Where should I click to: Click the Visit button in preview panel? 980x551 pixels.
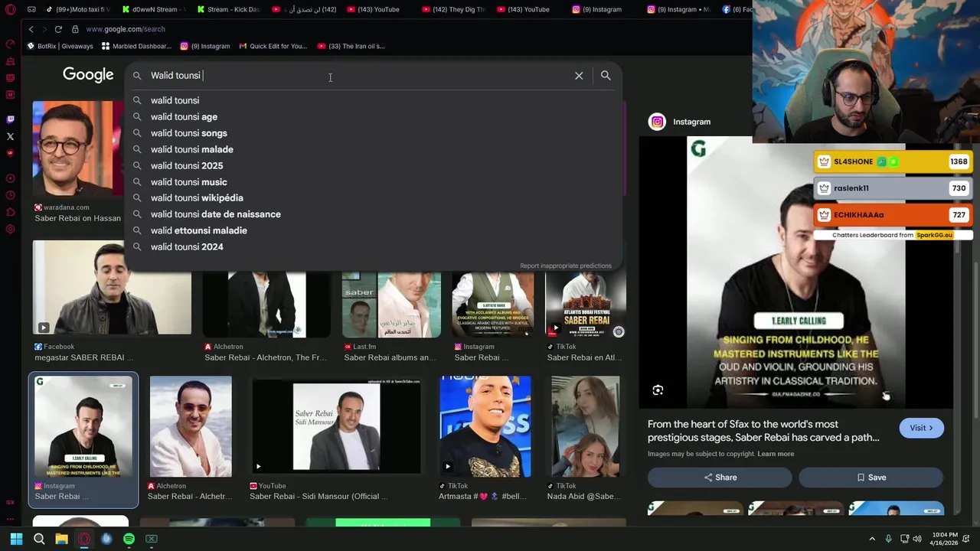[922, 428]
